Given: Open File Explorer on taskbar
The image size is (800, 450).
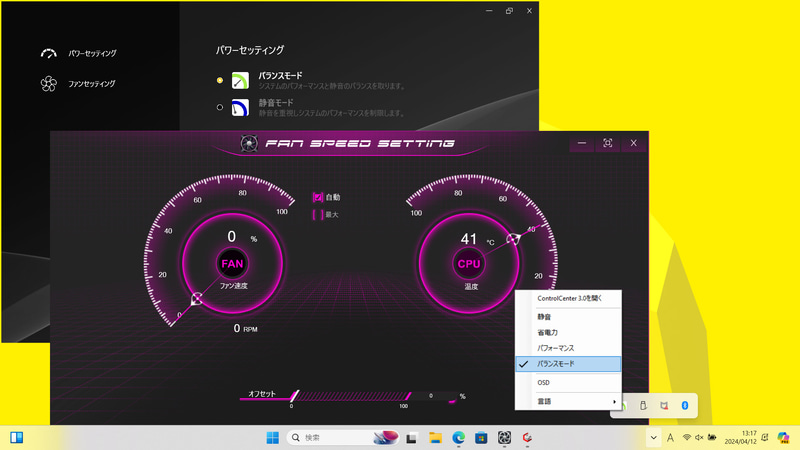Looking at the screenshot, I should point(435,438).
